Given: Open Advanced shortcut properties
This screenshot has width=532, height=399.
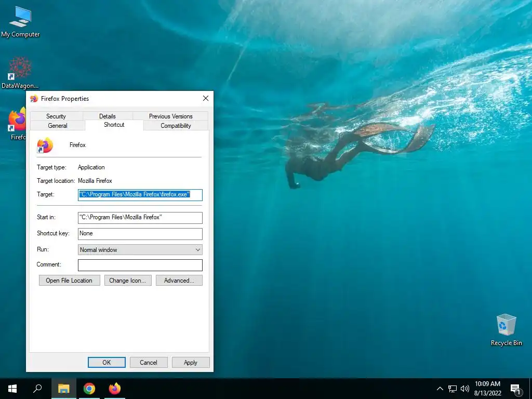Looking at the screenshot, I should [179, 280].
